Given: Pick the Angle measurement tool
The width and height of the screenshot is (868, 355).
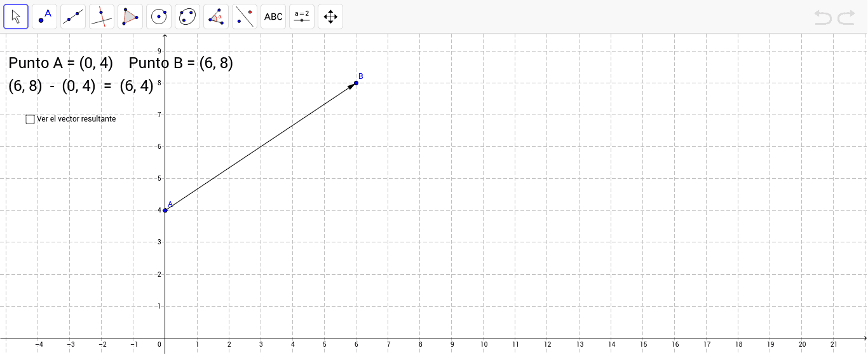Looking at the screenshot, I should click(216, 17).
